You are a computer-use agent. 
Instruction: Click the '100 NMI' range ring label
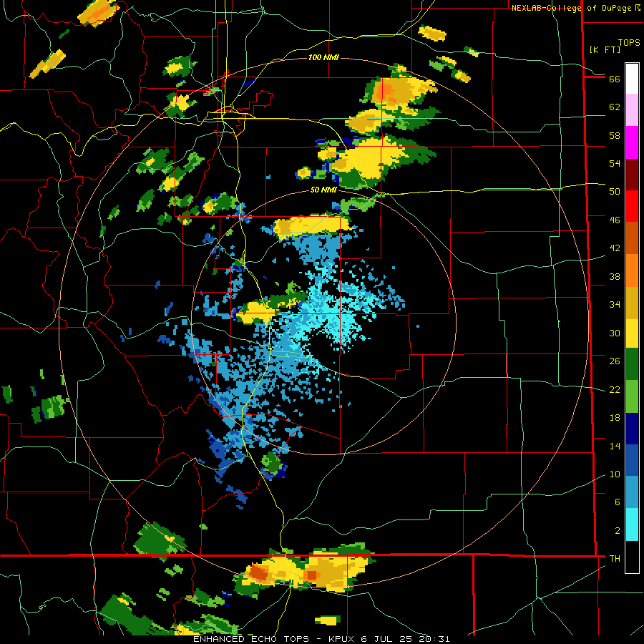323,57
